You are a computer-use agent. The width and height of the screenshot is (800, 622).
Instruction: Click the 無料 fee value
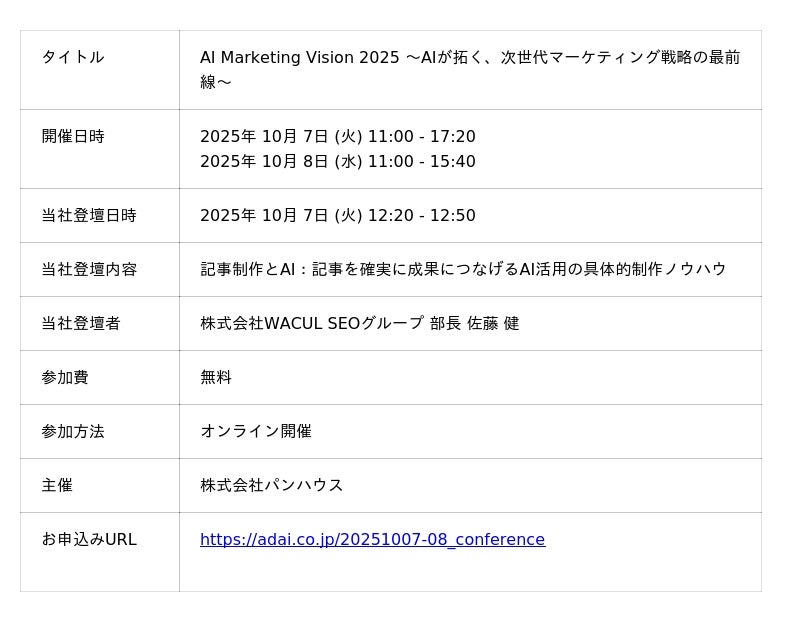tap(216, 378)
